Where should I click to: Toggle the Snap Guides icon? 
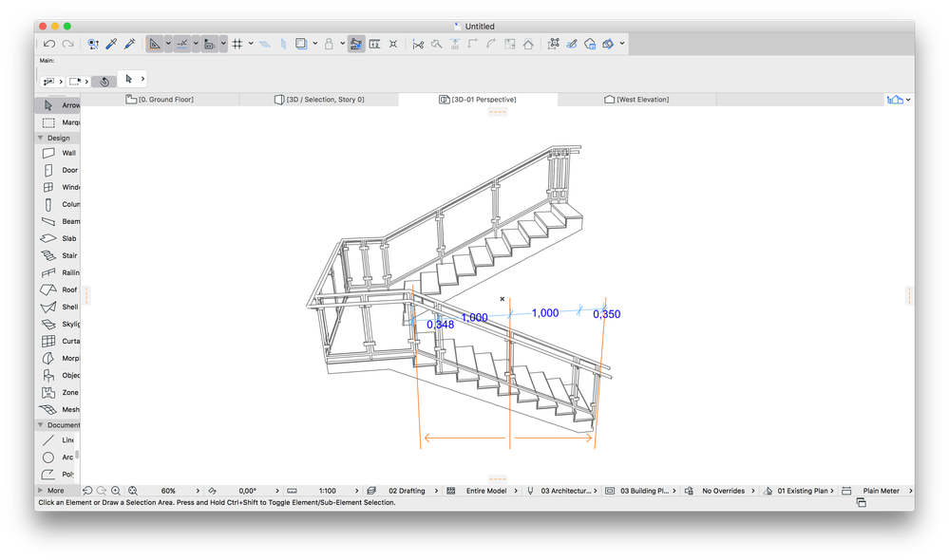tap(182, 44)
